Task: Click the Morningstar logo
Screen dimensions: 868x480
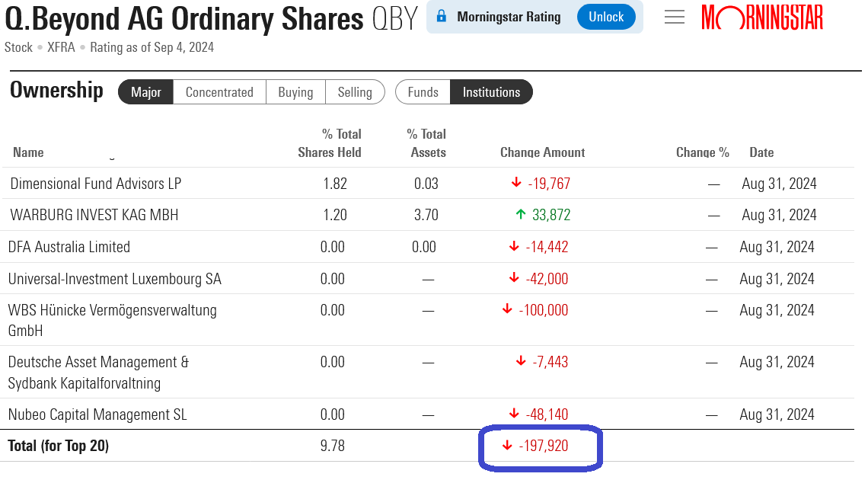Action: point(762,17)
